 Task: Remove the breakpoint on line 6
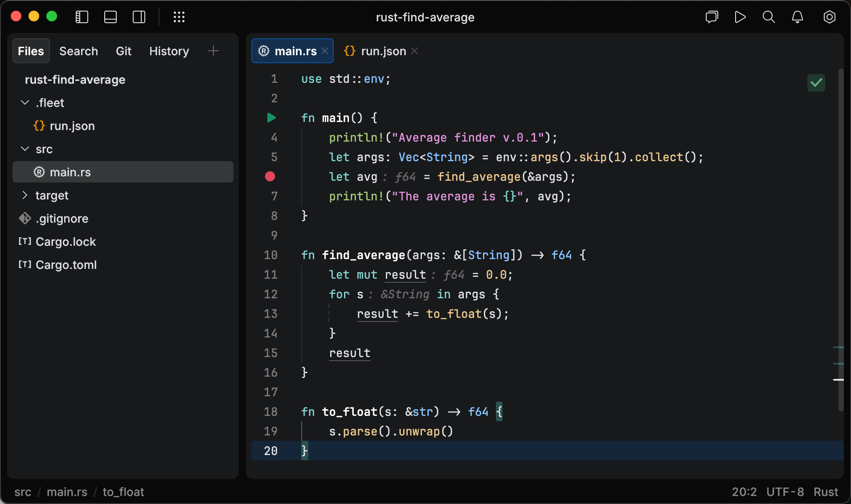(x=270, y=177)
